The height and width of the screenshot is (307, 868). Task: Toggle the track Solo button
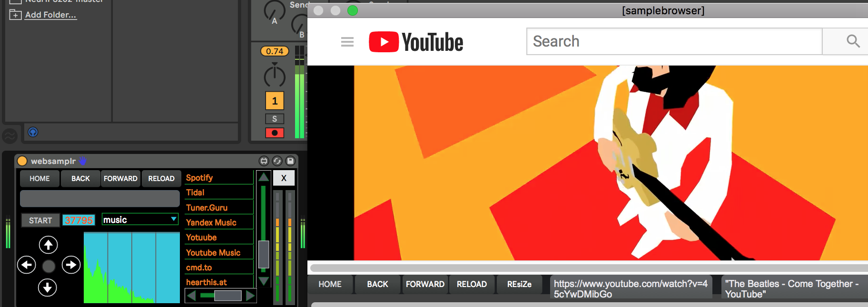275,119
